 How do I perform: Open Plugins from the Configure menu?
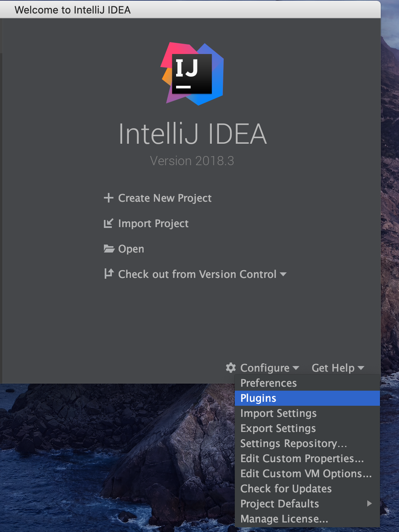point(307,398)
